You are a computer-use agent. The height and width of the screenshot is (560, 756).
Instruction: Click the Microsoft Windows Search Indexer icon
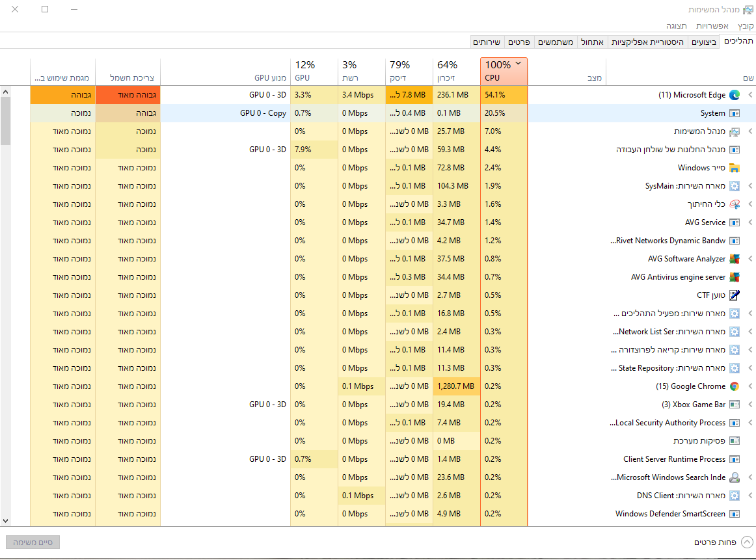pyautogui.click(x=735, y=477)
